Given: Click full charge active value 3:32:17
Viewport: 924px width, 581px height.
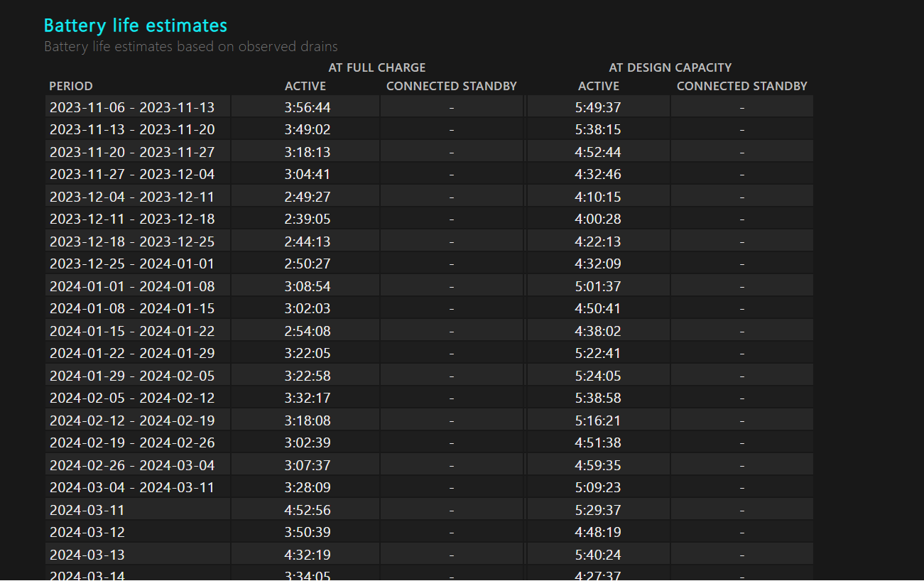Looking at the screenshot, I should [x=308, y=398].
